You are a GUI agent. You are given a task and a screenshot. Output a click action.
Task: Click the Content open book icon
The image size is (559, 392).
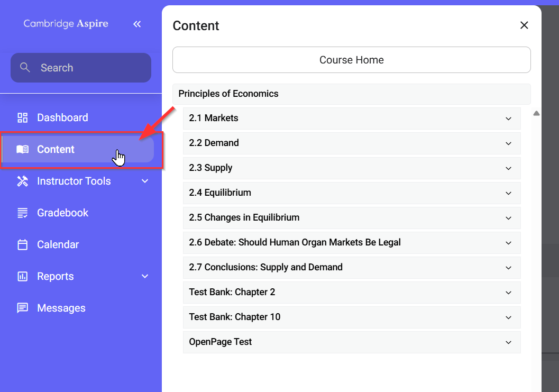[22, 149]
